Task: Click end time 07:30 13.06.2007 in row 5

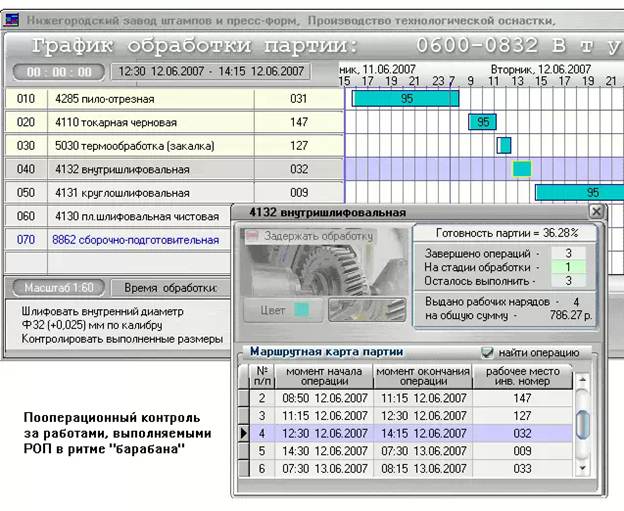Action: (423, 451)
